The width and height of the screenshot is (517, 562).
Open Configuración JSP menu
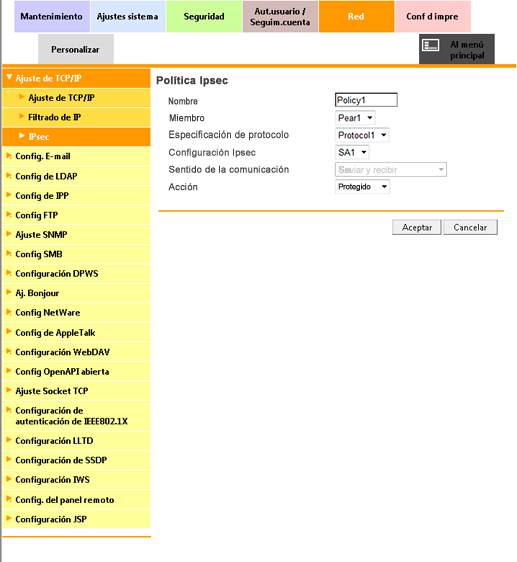pos(76,519)
